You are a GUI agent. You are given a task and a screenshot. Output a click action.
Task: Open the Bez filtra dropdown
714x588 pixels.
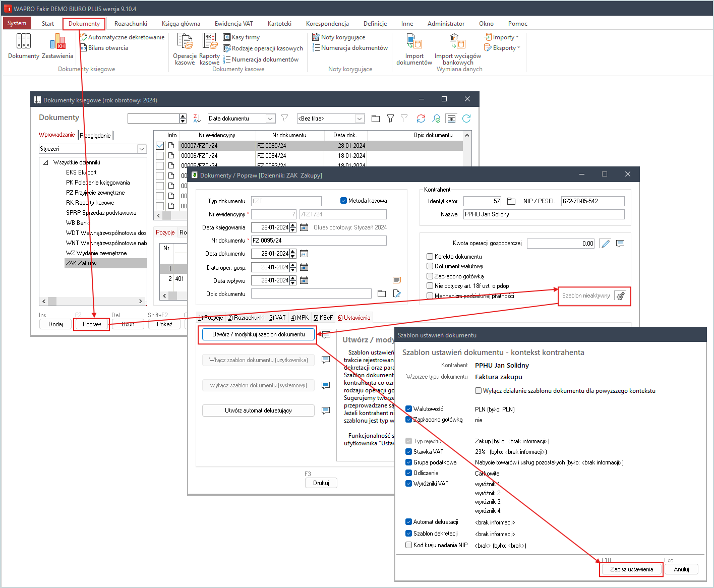[360, 119]
